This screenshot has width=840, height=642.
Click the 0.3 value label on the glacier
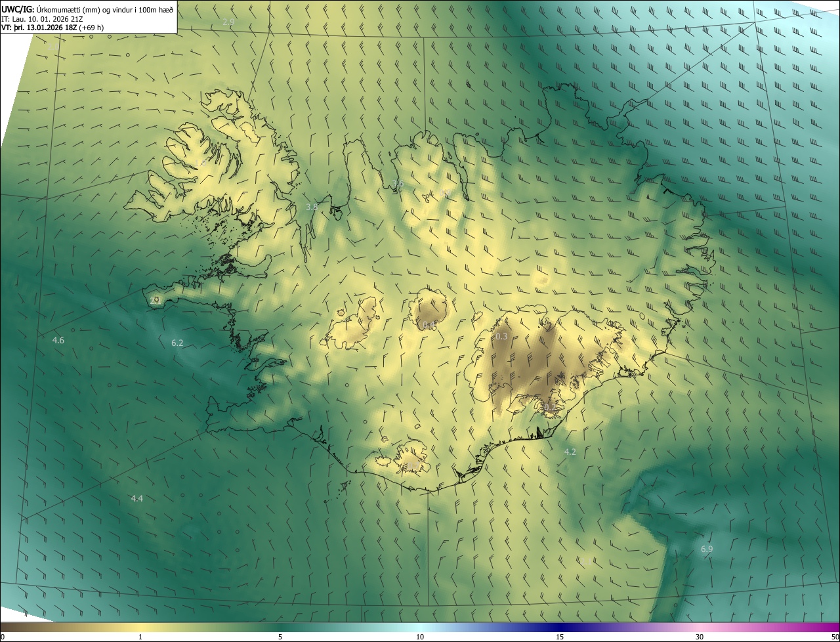(501, 336)
